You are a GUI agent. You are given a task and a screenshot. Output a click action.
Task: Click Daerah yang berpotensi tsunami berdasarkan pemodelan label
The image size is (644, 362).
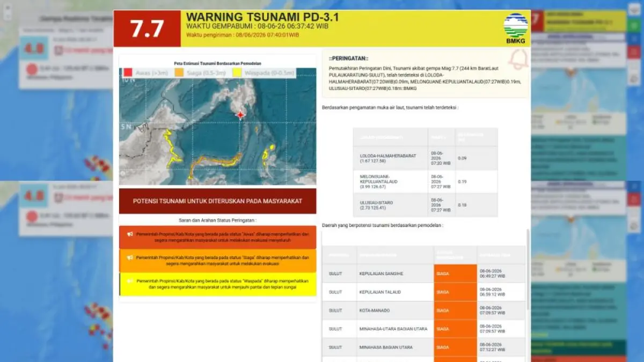(x=382, y=225)
